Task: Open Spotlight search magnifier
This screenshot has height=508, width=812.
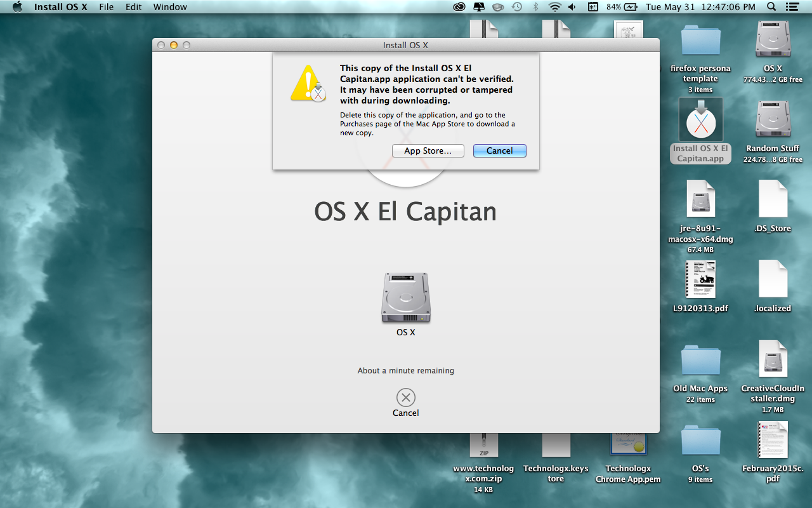Action: 771,7
